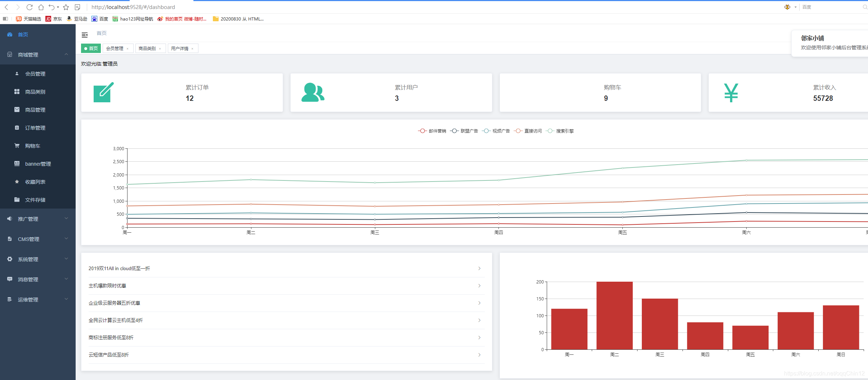Click the user icon beside 会员管理
Screen dimensions: 868x380
pos(17,73)
